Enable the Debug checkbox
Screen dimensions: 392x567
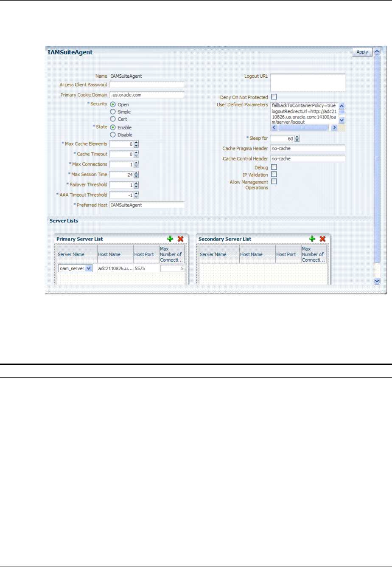point(274,167)
